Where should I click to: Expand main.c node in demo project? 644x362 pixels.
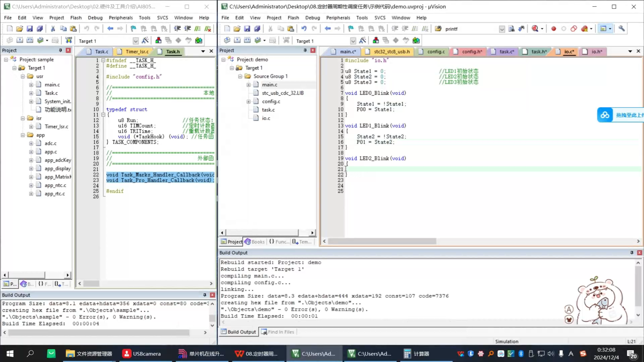point(249,85)
